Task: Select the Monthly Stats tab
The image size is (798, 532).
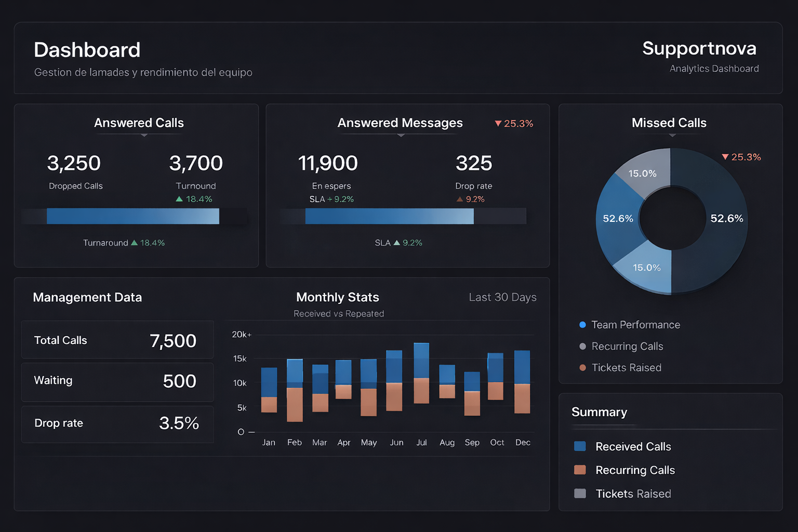Action: [337, 297]
